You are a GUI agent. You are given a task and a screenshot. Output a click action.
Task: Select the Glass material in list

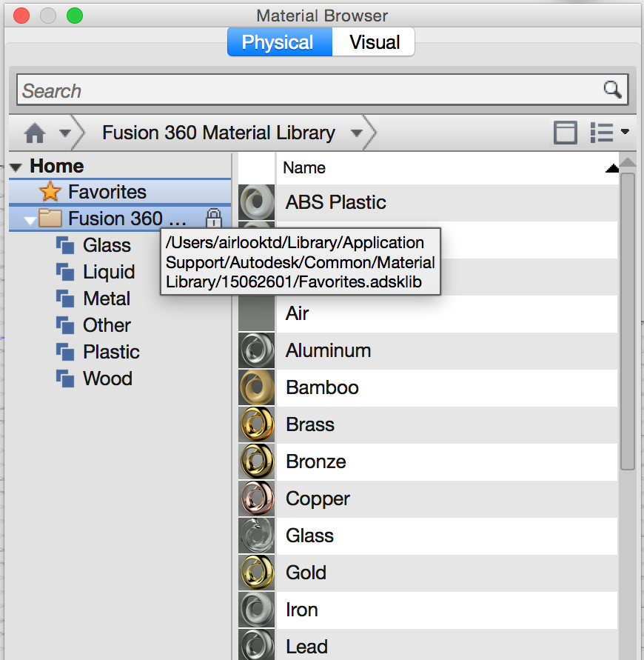[428, 536]
